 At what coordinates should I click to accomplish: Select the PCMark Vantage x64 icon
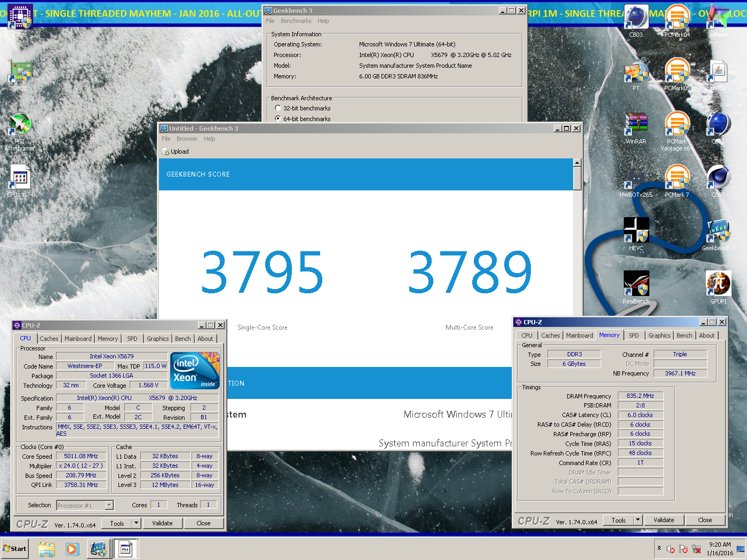tap(677, 130)
